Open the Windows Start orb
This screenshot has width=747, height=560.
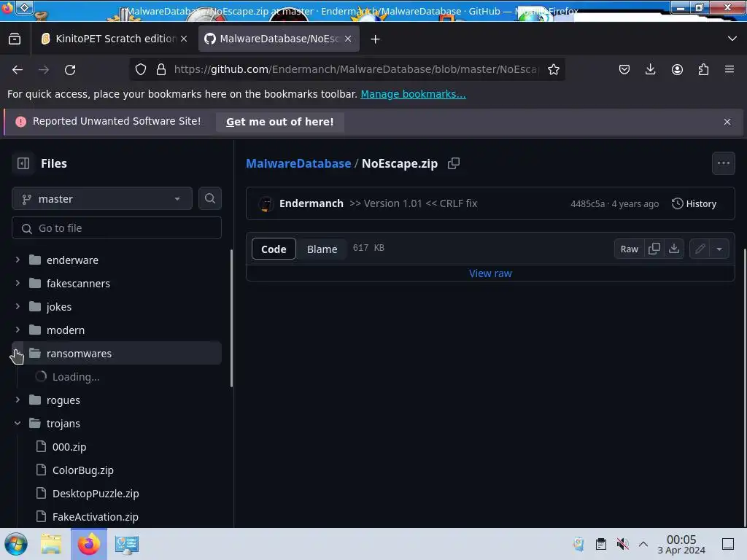16,544
